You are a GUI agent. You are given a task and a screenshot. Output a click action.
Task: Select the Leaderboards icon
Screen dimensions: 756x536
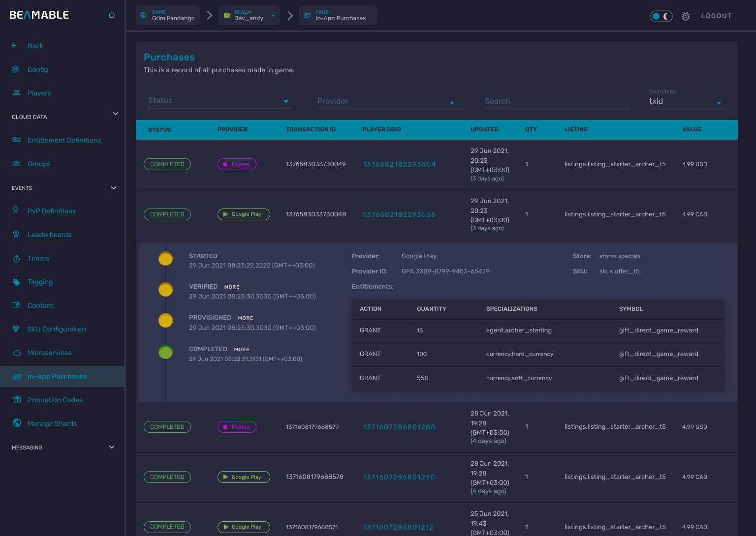tap(16, 235)
